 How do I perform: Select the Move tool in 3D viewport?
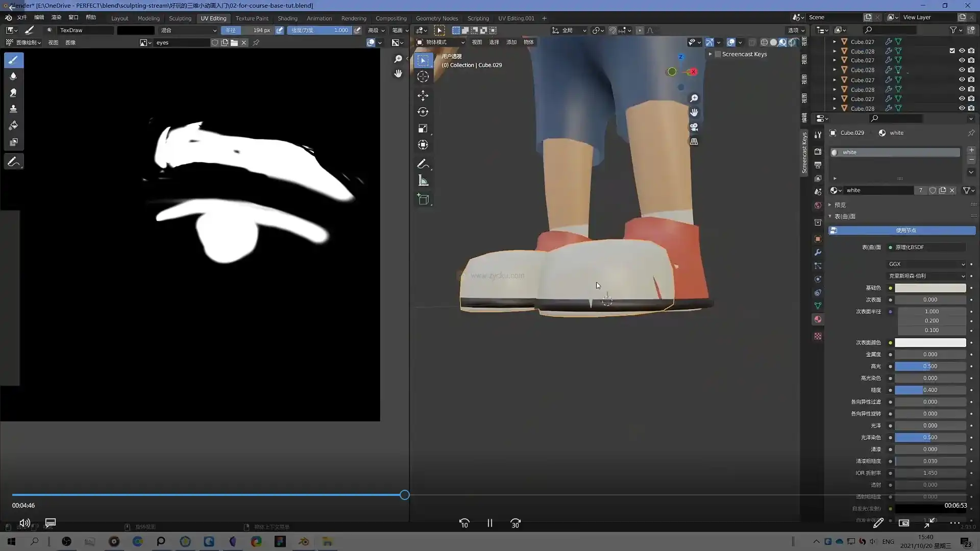coord(423,95)
